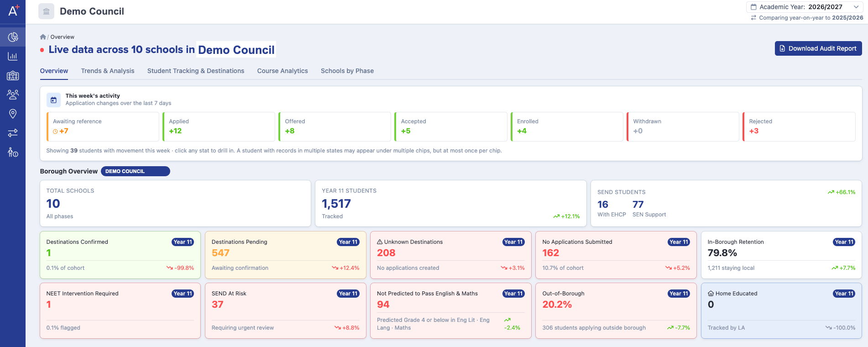Image resolution: width=868 pixels, height=347 pixels.
Task: Open the No Applications Submitted card
Action: pyautogui.click(x=616, y=255)
